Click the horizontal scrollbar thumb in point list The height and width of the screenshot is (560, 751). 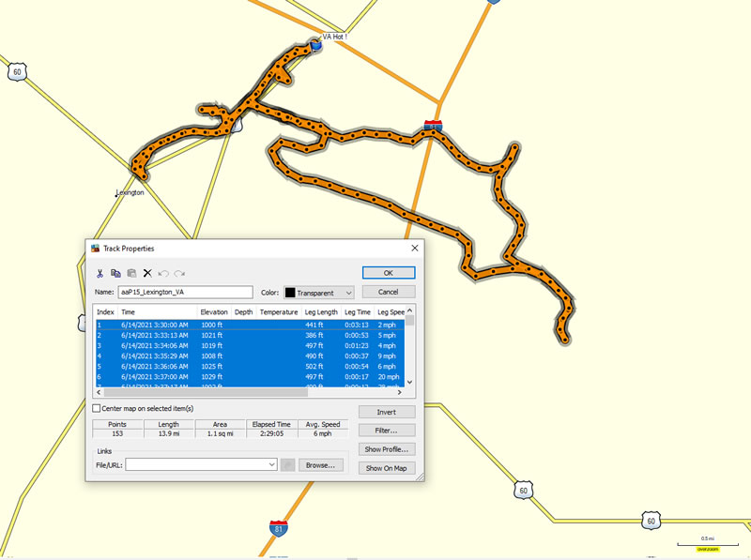tap(206, 392)
